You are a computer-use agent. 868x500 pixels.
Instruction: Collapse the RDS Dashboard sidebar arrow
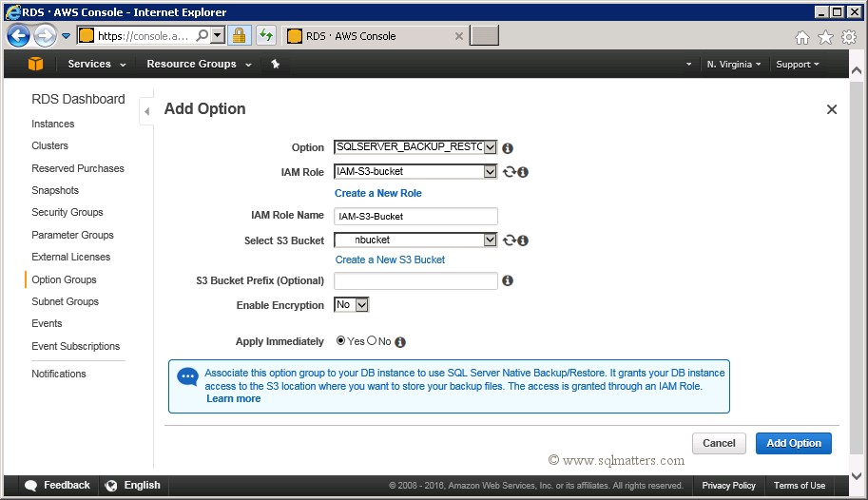point(146,111)
